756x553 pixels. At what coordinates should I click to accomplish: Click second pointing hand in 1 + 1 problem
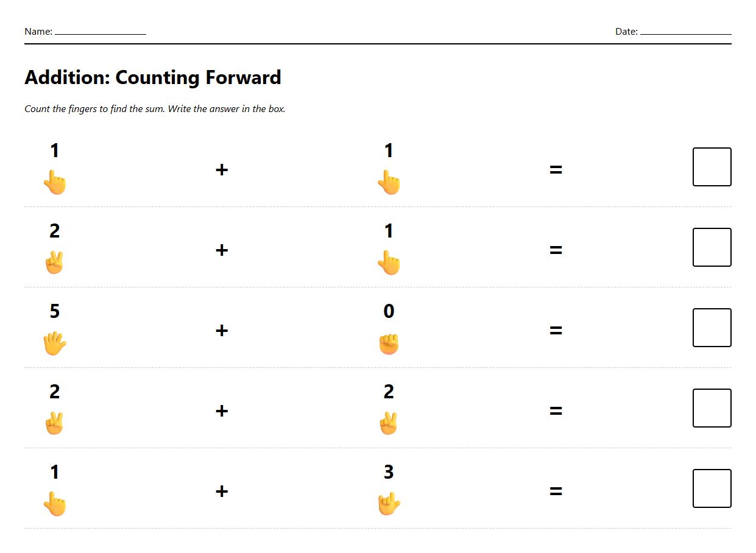(389, 183)
